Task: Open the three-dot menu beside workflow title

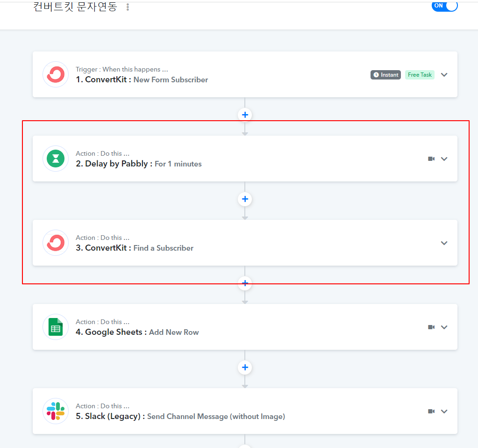Action: pyautogui.click(x=128, y=7)
